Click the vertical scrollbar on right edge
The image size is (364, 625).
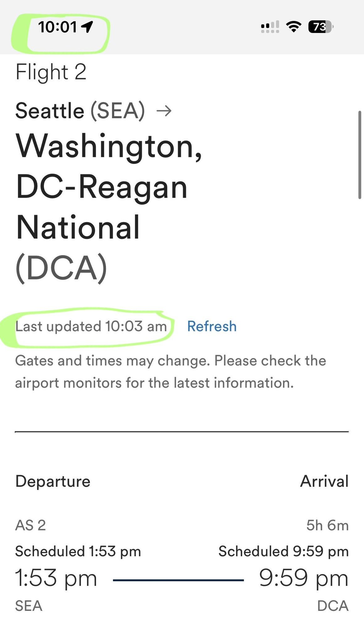coord(360,155)
